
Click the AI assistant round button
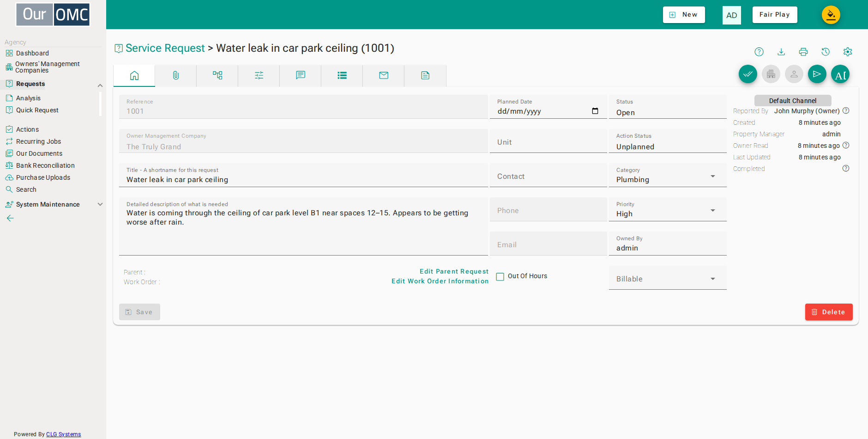840,74
